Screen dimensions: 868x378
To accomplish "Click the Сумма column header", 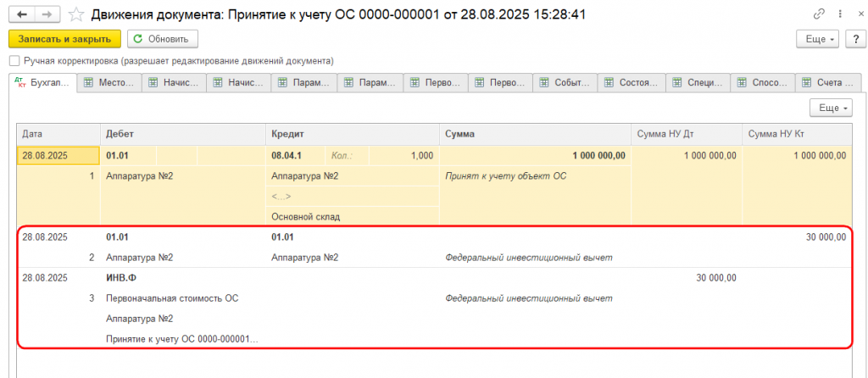I will [536, 134].
